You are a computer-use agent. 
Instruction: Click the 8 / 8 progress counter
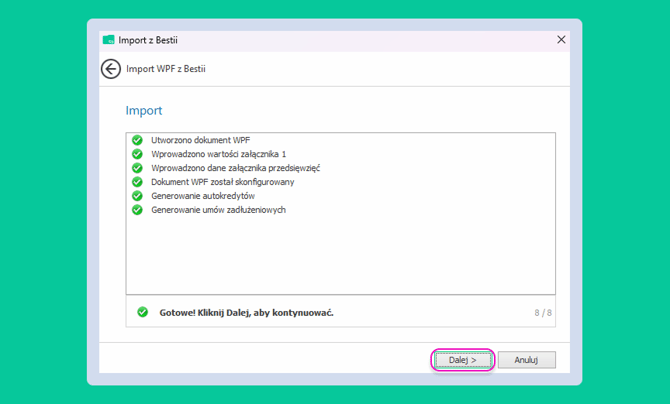(x=543, y=313)
